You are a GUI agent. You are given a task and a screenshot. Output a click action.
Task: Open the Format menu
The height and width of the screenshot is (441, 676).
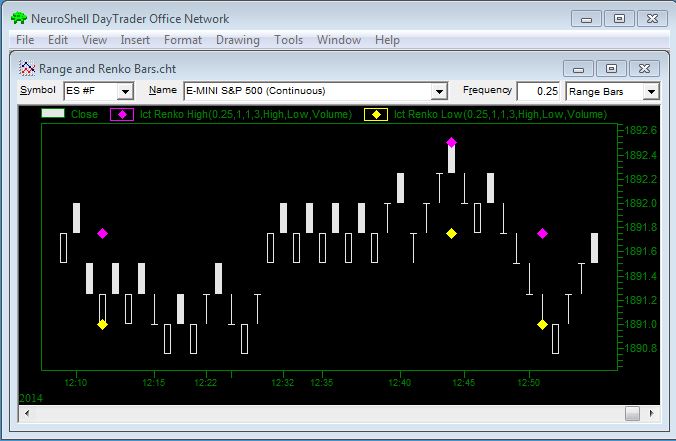(183, 40)
